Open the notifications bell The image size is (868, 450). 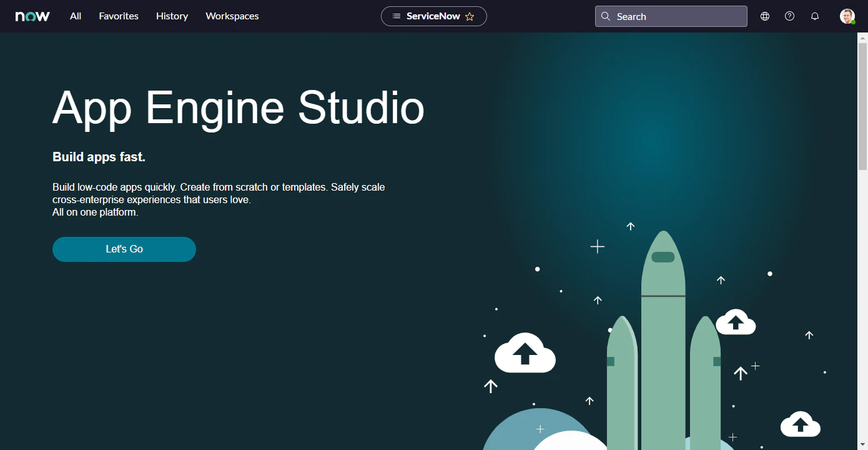coord(815,16)
